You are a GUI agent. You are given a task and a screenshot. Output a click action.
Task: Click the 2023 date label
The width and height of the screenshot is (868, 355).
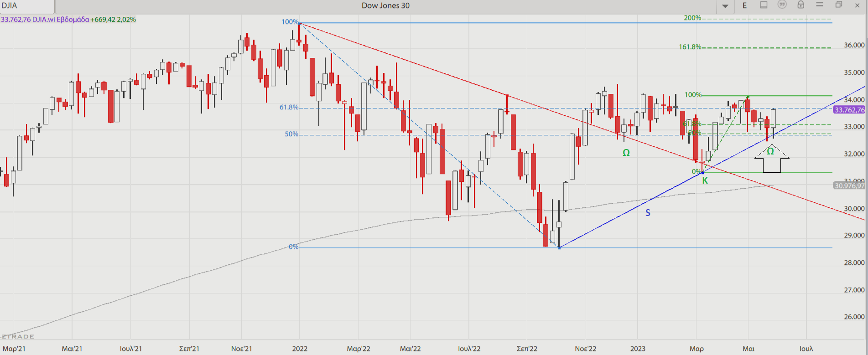[x=638, y=349]
